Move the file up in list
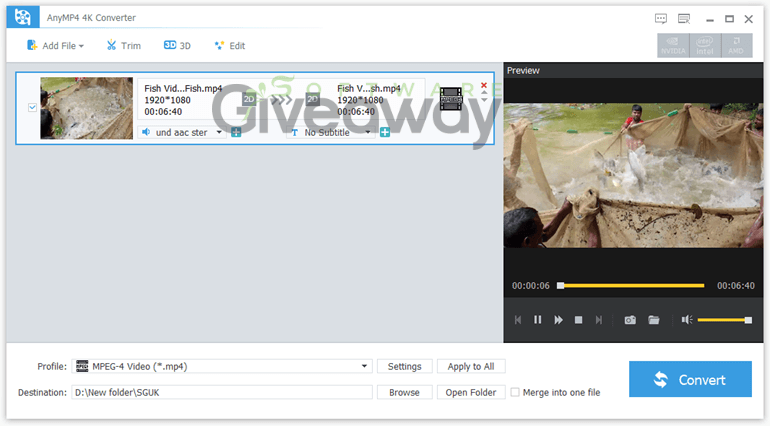Viewport: 770px width, 426px height. point(484,93)
